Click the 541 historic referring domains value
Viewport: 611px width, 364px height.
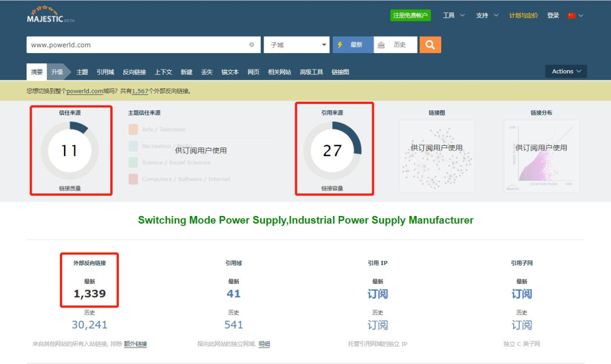click(234, 324)
